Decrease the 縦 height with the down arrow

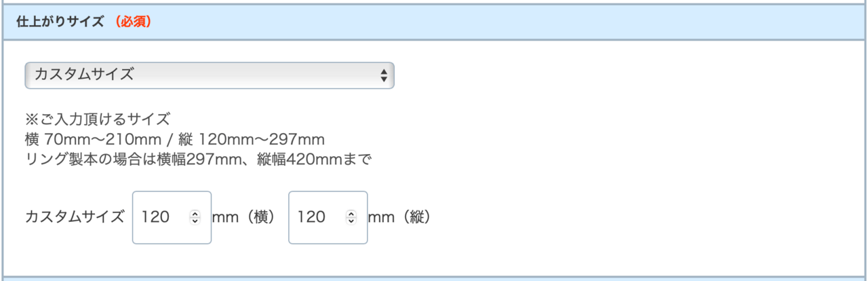pos(351,221)
